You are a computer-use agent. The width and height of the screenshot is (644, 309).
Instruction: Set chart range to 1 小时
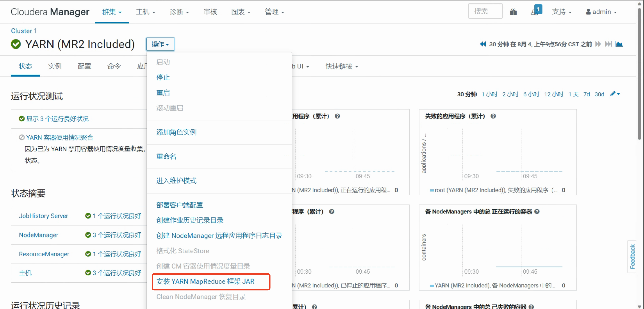(x=489, y=94)
